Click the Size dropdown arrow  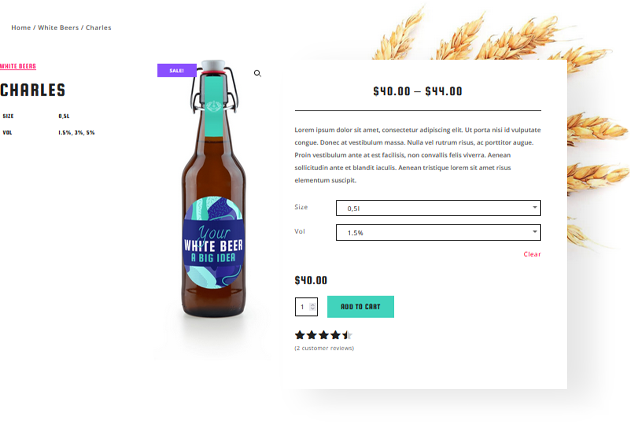point(535,207)
